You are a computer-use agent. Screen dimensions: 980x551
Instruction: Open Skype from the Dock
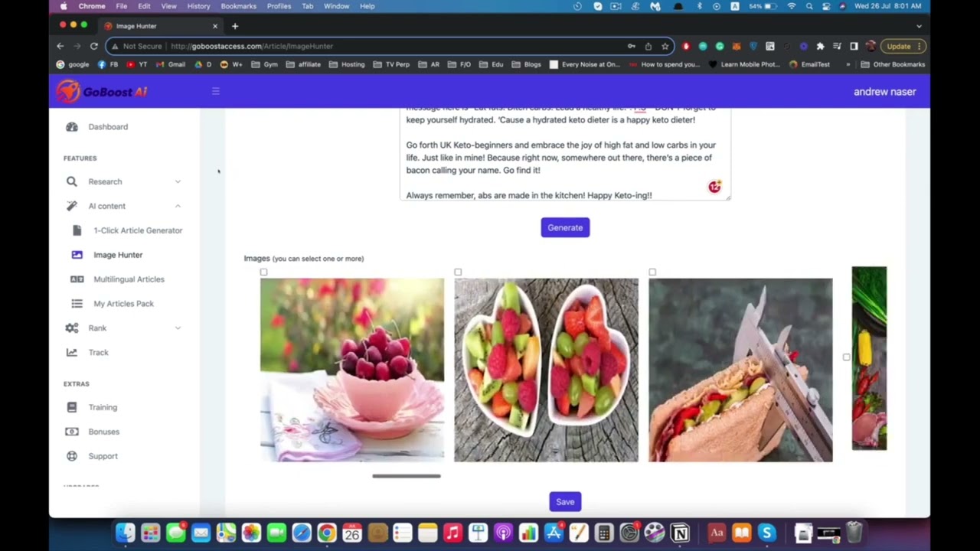(766, 533)
